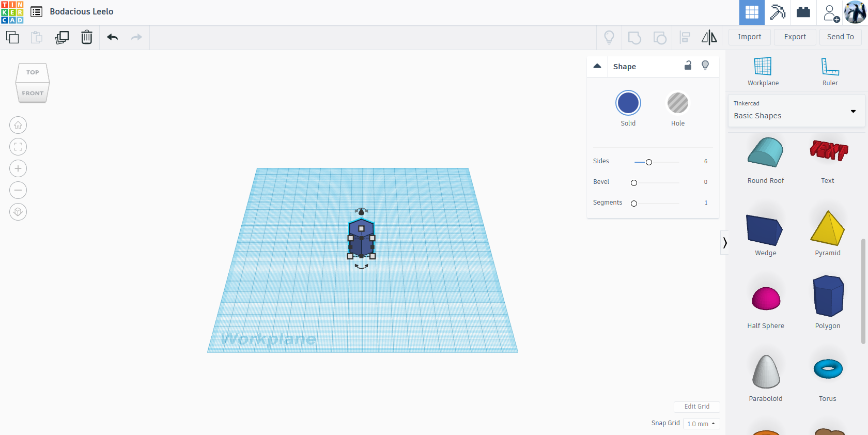The height and width of the screenshot is (435, 868).
Task: Adjust the Bevel slider handle
Action: coord(634,183)
